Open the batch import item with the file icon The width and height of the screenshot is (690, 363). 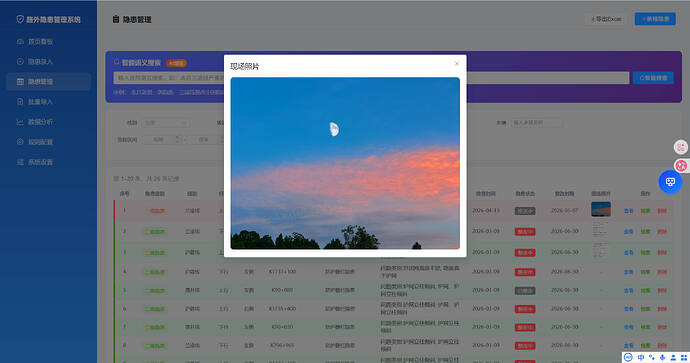coord(48,102)
